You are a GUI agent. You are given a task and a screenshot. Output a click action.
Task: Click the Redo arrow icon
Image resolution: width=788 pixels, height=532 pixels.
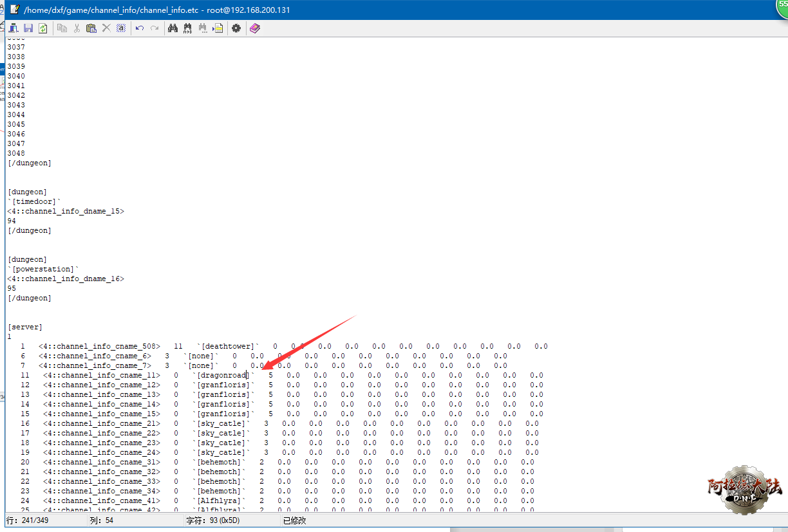tap(155, 28)
